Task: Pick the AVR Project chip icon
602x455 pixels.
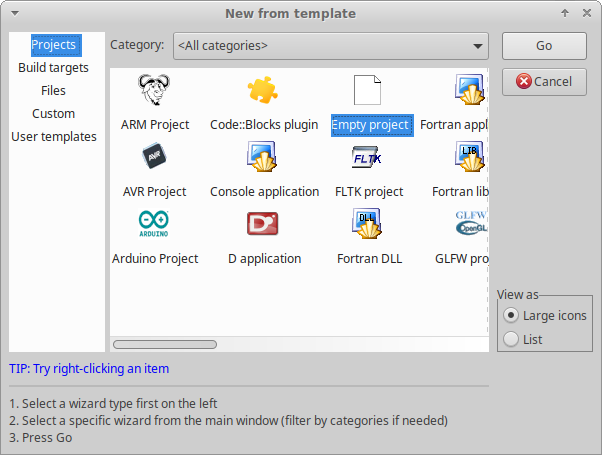Action: coord(154,158)
